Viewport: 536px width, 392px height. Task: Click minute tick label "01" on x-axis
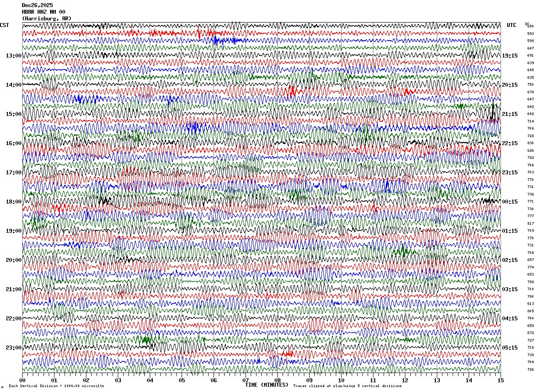coord(54,380)
